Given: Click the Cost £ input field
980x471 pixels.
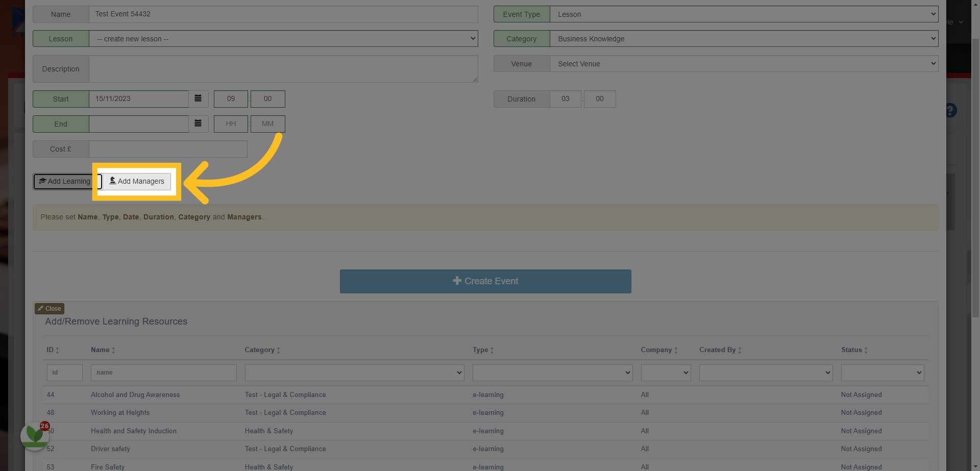Looking at the screenshot, I should [x=168, y=149].
